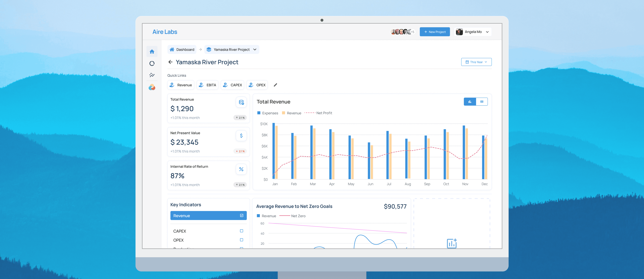Click the pencil edit quick links icon

click(275, 85)
